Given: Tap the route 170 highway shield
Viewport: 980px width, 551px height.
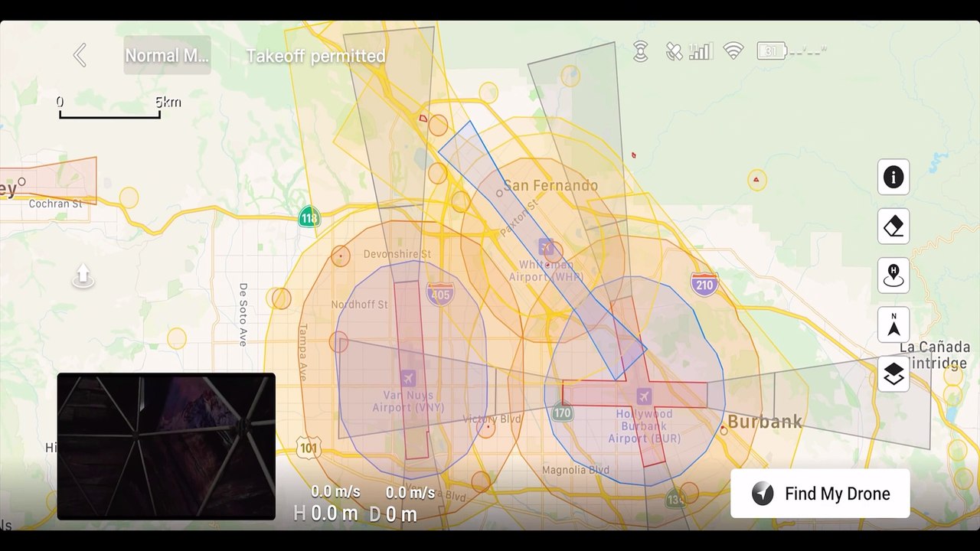Looking at the screenshot, I should (563, 413).
